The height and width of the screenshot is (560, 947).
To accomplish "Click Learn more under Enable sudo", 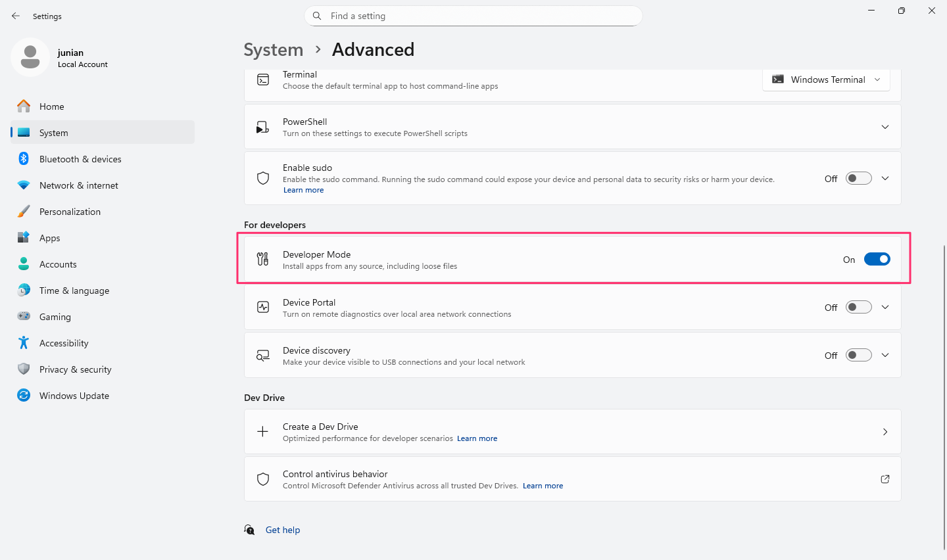I will [303, 190].
